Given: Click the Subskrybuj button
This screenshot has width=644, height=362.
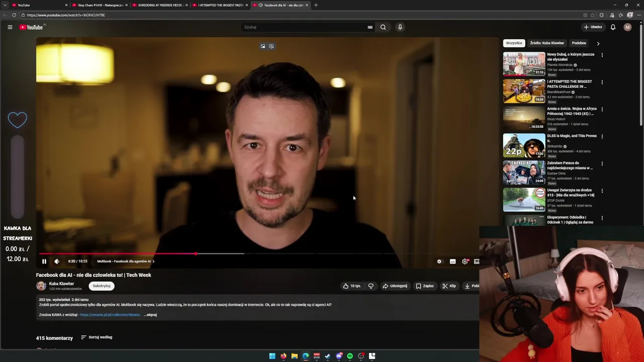Looking at the screenshot, I should (x=102, y=286).
